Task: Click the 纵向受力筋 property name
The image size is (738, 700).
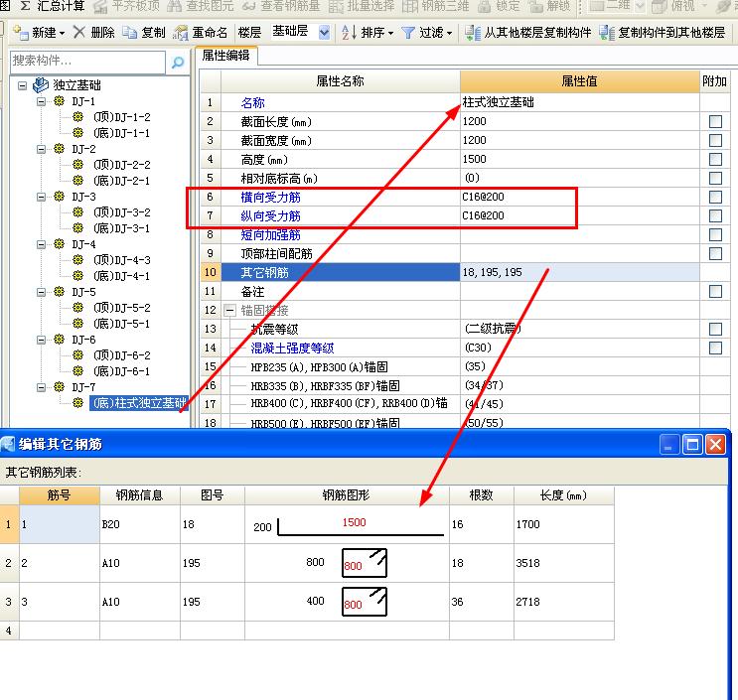Action: pos(270,215)
